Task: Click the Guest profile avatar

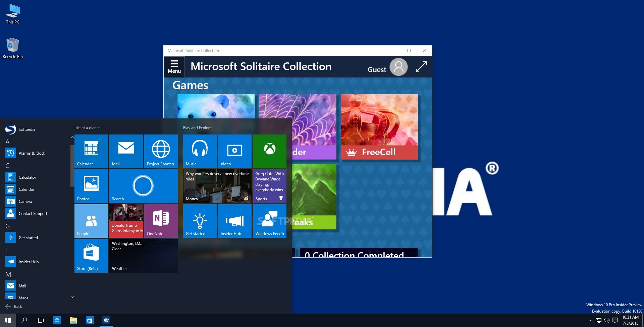Action: tap(398, 67)
